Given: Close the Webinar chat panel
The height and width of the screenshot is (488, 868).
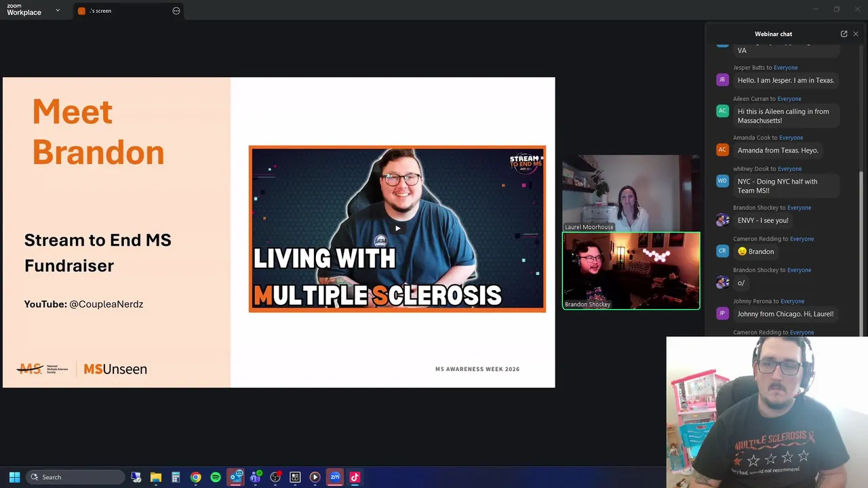Looking at the screenshot, I should click(856, 34).
